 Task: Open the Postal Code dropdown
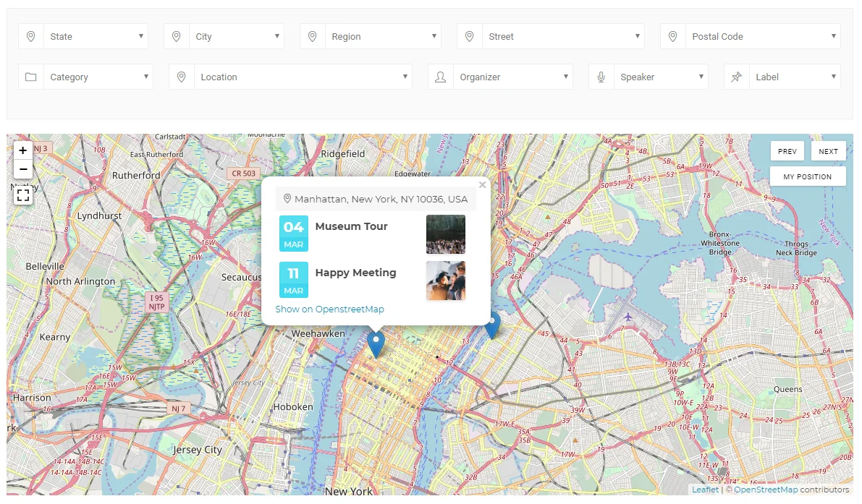point(762,36)
